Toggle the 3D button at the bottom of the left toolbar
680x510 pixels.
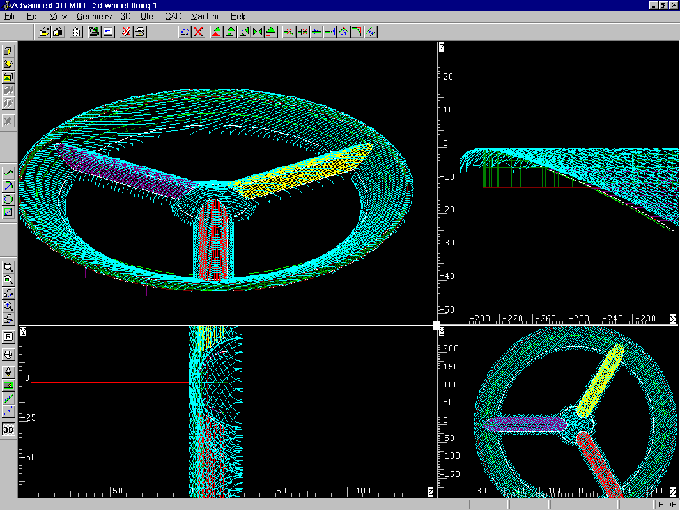click(x=8, y=429)
